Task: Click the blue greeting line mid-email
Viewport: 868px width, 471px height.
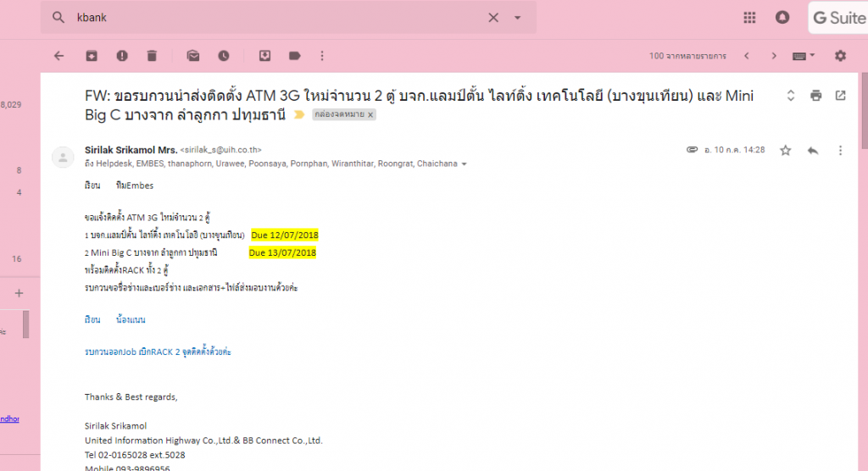Action: click(x=115, y=320)
